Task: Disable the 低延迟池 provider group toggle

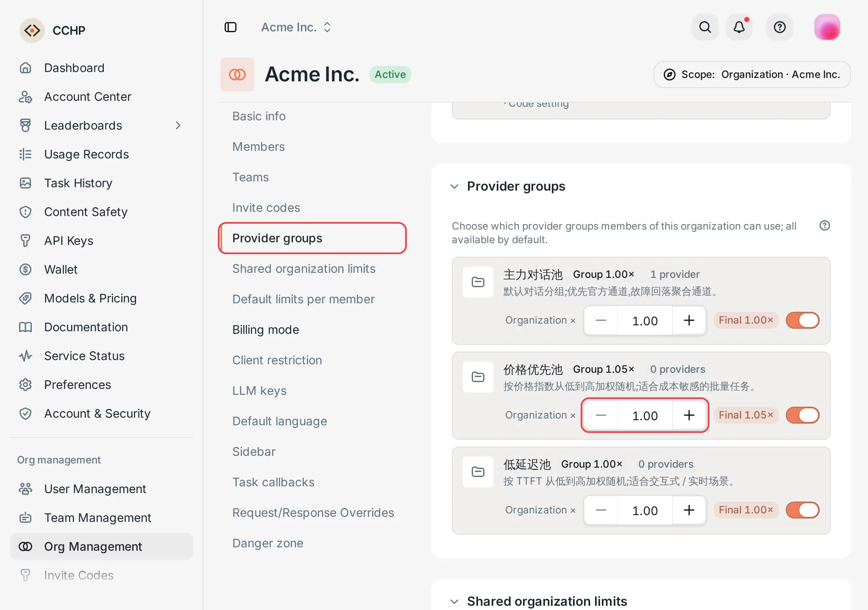Action: [803, 510]
